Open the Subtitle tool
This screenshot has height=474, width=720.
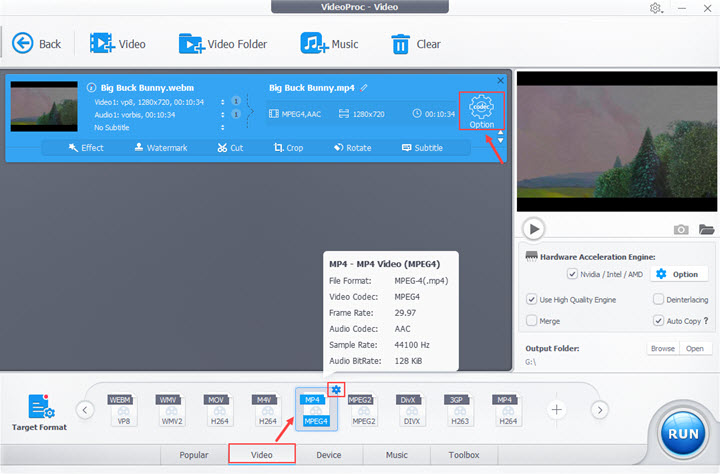coord(422,148)
